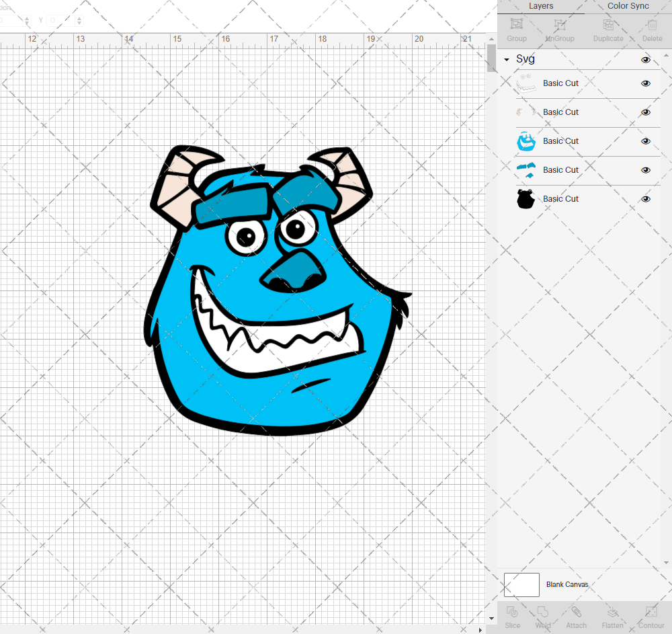Viewport: 672px width, 634px height.
Task: Hide the black silhouette layer
Action: (645, 199)
